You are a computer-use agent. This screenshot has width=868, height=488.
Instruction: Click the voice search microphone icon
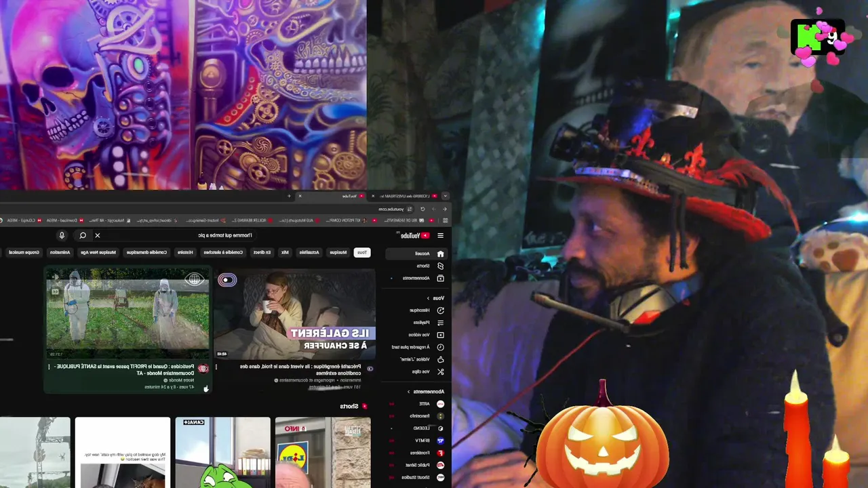(62, 235)
